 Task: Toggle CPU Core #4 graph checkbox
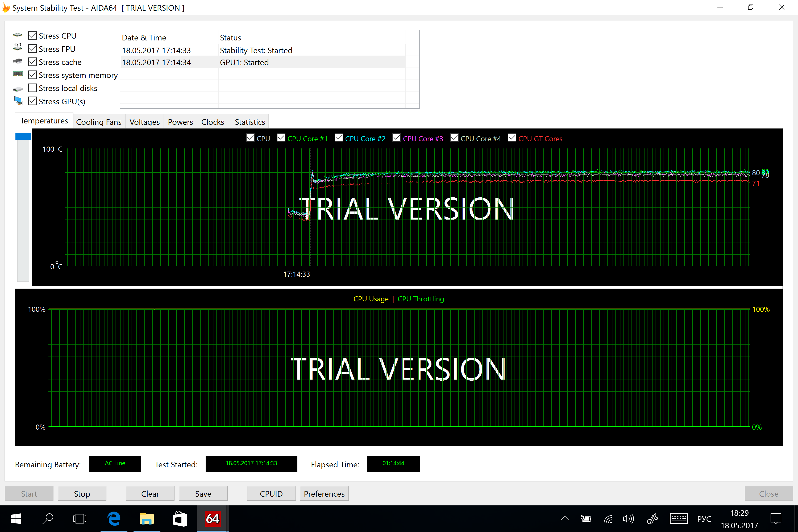point(454,138)
